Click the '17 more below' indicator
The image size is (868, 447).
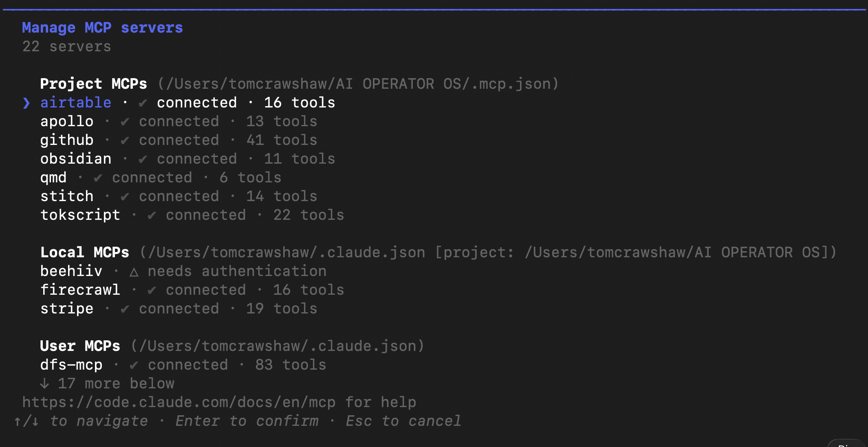pos(116,383)
